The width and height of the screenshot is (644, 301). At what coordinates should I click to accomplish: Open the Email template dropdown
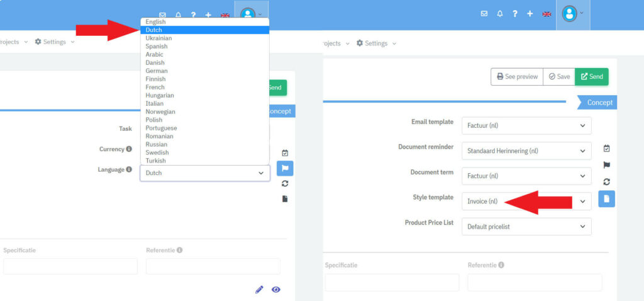[526, 126]
